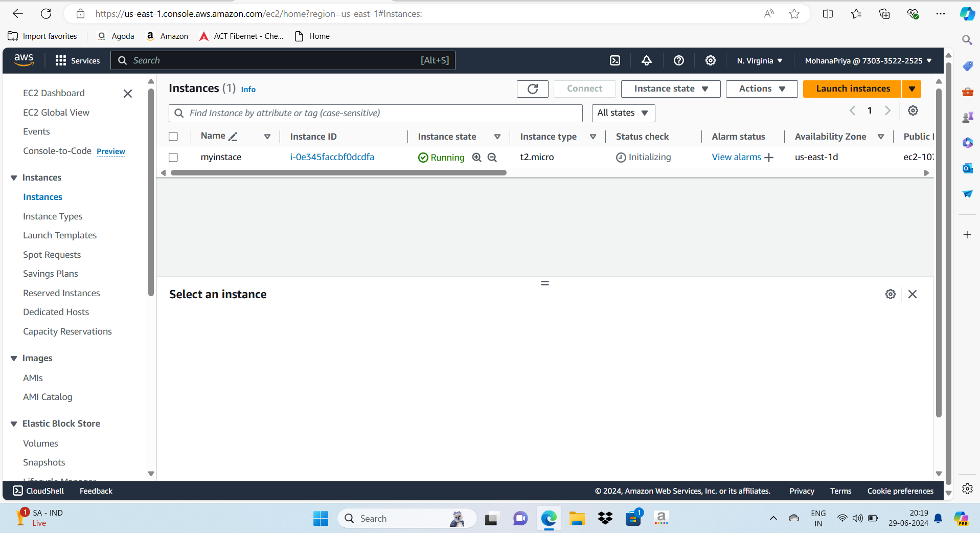Open the AWS notifications bell
The width and height of the screenshot is (980, 533).
pos(647,60)
